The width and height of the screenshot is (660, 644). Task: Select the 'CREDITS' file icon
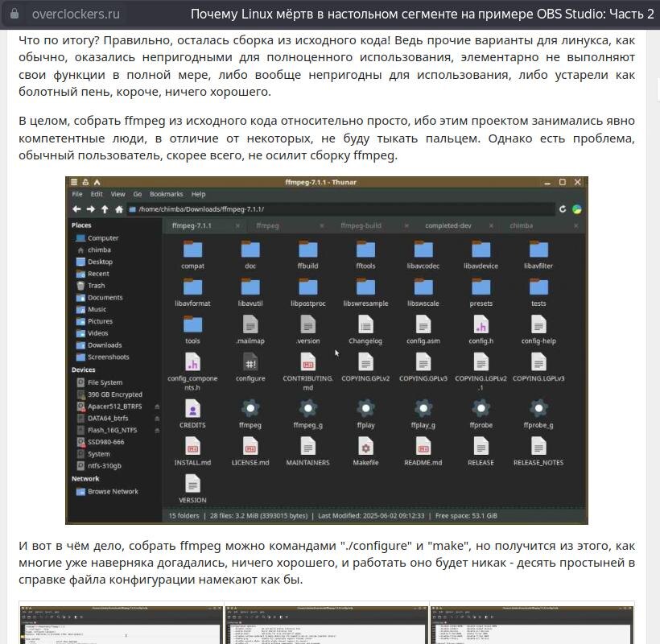pyautogui.click(x=193, y=409)
